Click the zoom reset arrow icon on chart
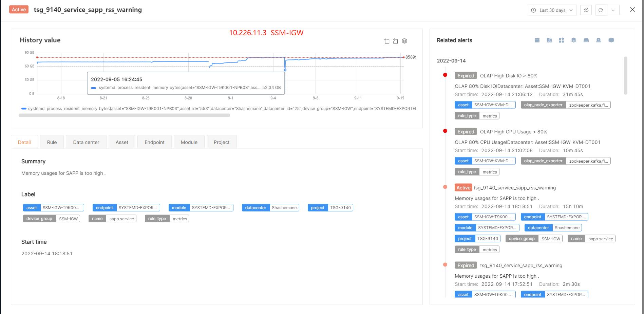This screenshot has height=314, width=644. click(395, 41)
